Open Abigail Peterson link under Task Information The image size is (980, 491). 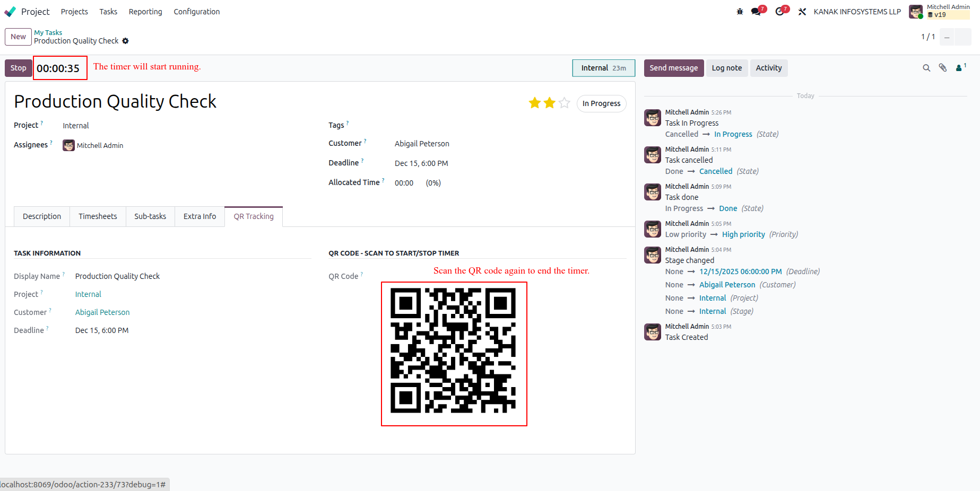click(x=102, y=312)
